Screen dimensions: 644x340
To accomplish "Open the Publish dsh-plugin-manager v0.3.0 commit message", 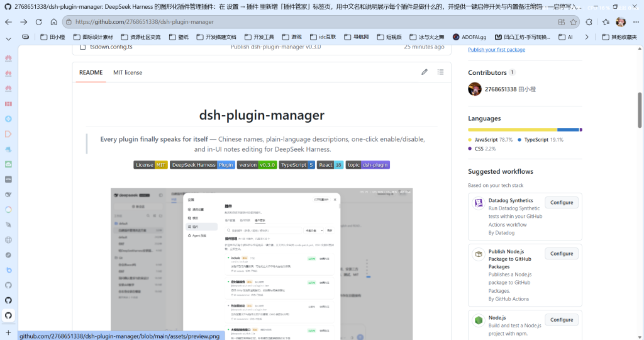I will click(275, 47).
